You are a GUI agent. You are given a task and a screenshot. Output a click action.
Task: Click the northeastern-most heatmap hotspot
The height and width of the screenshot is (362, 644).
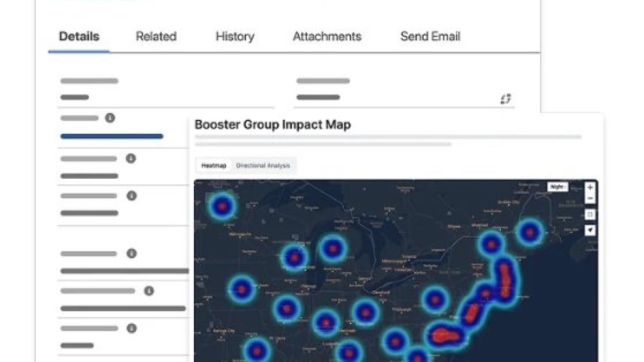point(530,232)
